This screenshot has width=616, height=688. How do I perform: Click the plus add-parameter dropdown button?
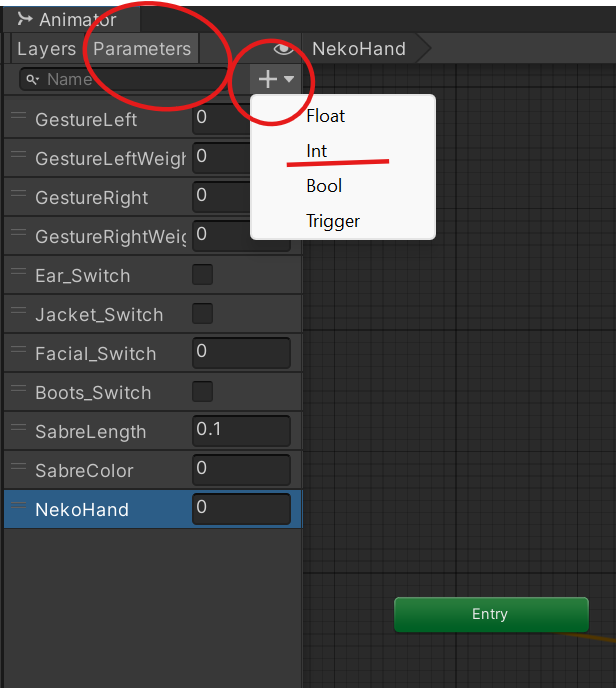pos(273,79)
